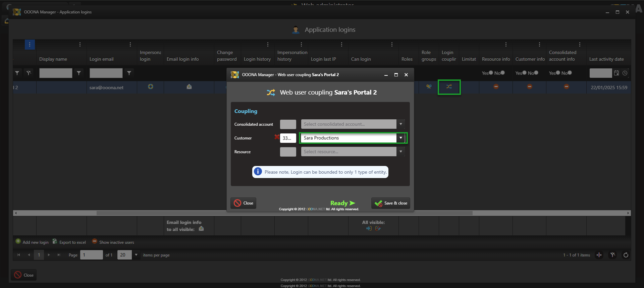Select Yes radio under Consolidated account info
644x288 pixels.
[x=558, y=73]
